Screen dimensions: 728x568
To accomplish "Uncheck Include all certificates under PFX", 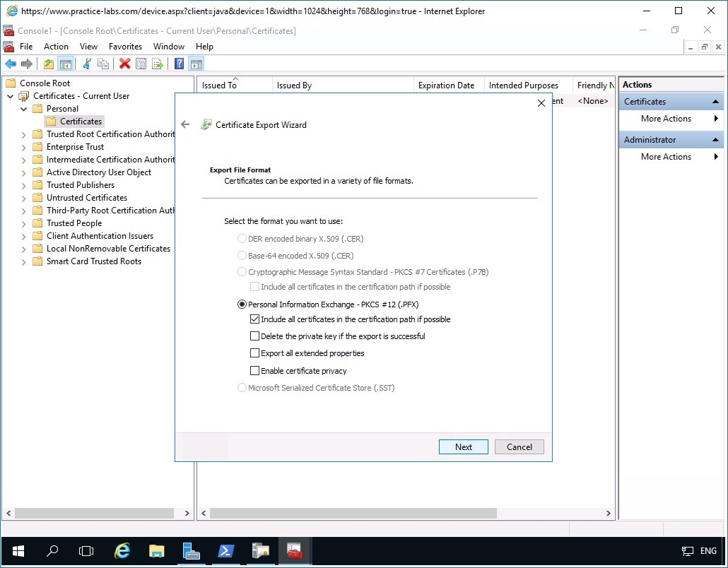I will point(254,319).
